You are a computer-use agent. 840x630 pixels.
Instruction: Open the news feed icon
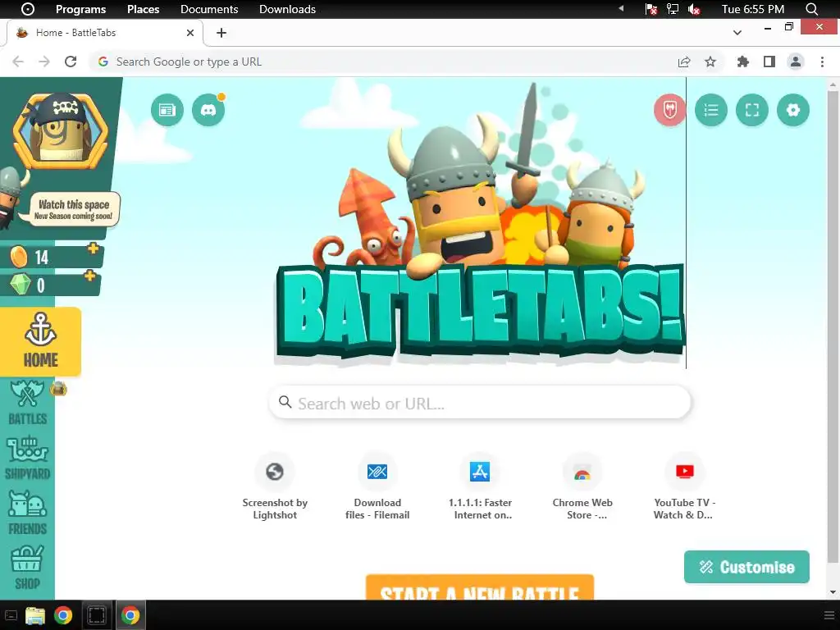coord(167,111)
